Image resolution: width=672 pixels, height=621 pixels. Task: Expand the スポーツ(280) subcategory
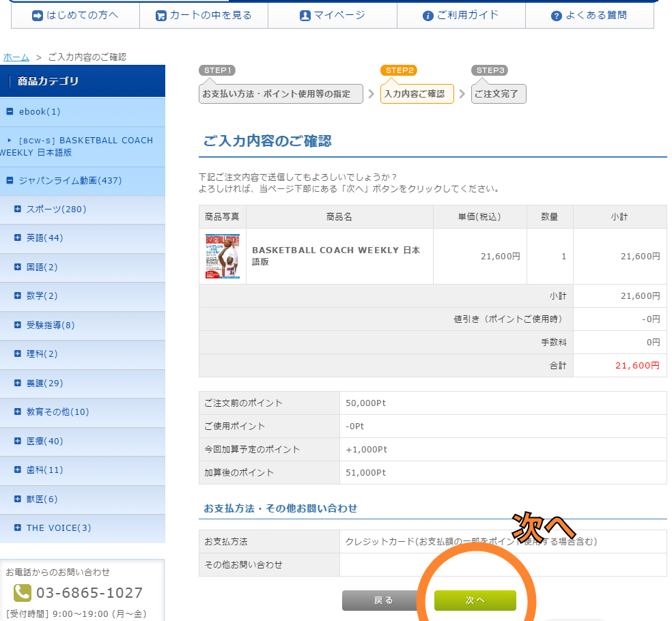tap(18, 209)
